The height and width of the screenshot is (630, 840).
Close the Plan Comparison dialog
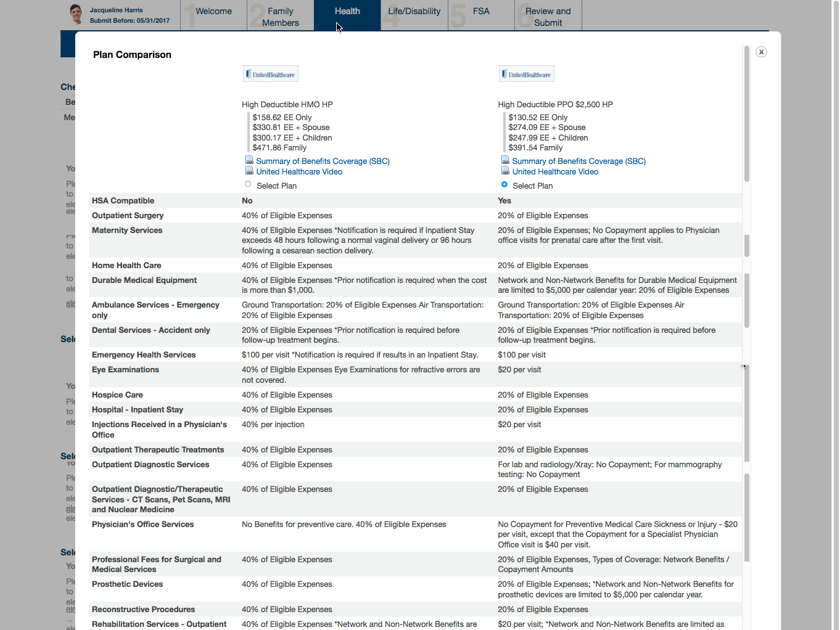coord(761,52)
